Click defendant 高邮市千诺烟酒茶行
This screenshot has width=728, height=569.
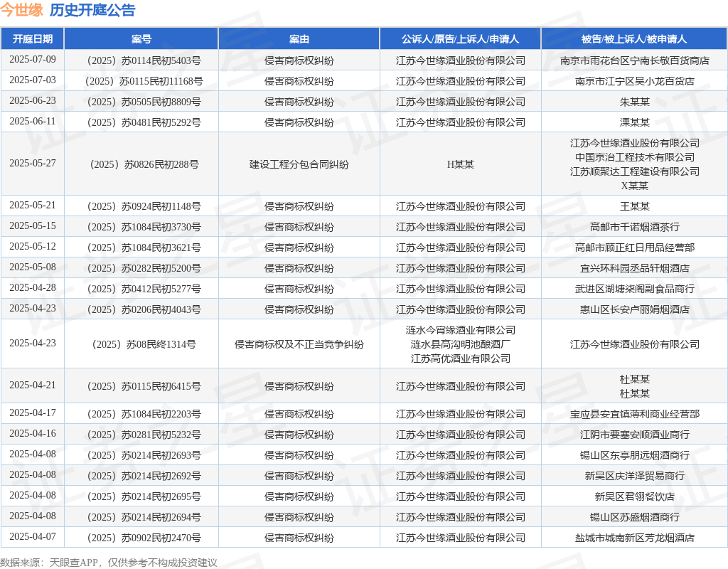pyautogui.click(x=635, y=227)
